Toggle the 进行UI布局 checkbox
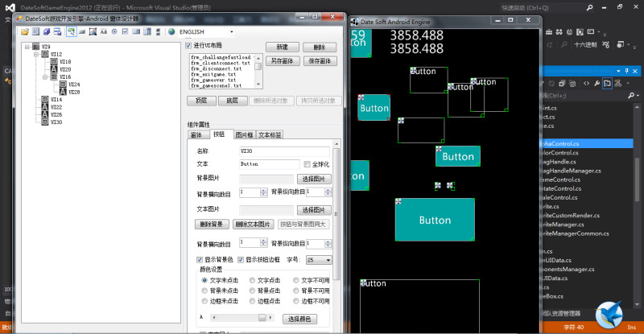Image resolution: width=644 pixels, height=334 pixels. [x=189, y=46]
